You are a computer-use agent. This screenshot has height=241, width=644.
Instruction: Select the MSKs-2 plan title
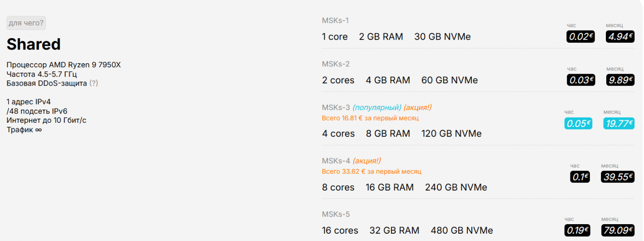click(336, 64)
